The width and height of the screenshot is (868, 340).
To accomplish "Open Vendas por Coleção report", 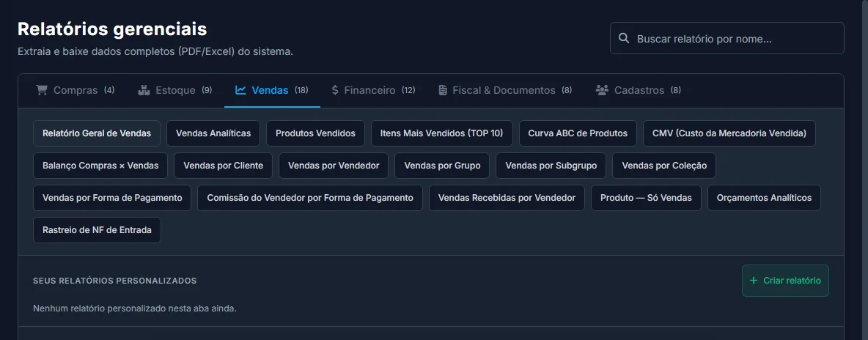I will click(664, 166).
